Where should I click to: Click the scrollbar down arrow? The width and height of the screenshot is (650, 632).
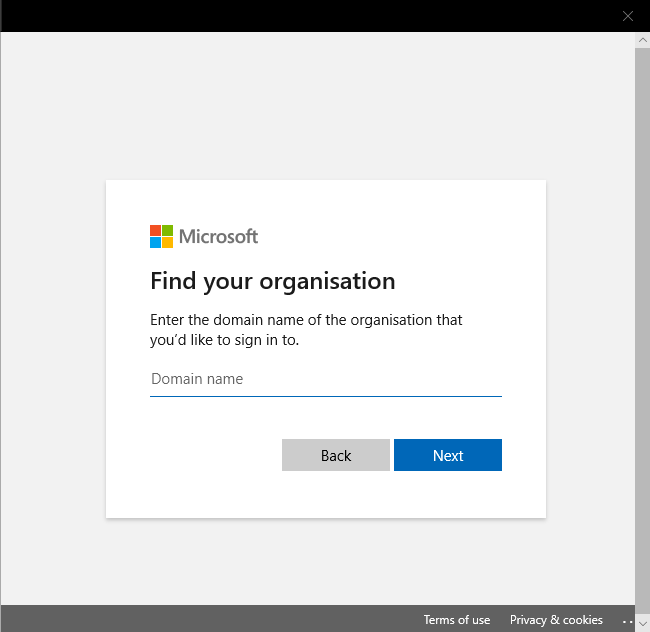click(x=643, y=623)
